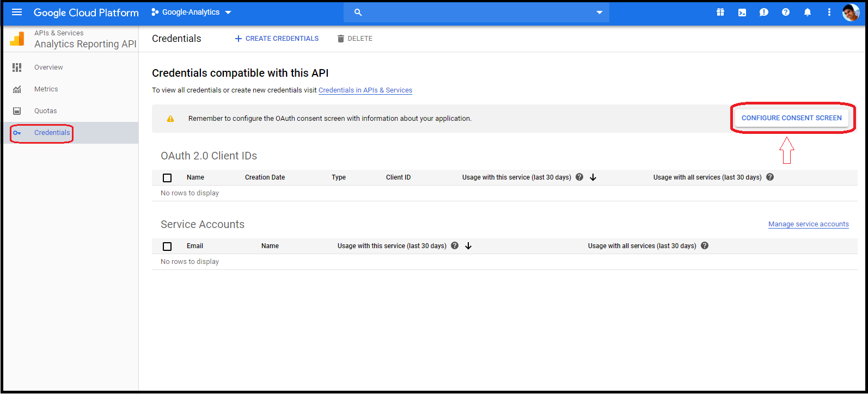Image resolution: width=868 pixels, height=394 pixels.
Task: Click the send feedback alert icon
Action: (x=764, y=13)
